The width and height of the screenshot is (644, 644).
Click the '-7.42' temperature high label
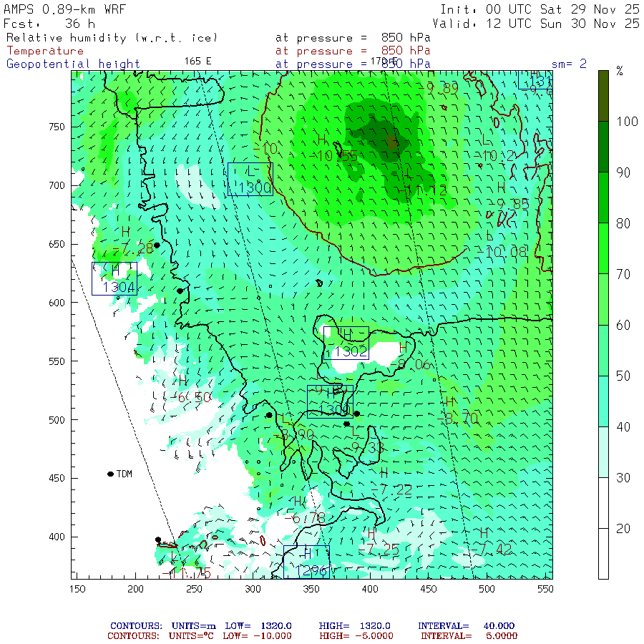tap(491, 549)
